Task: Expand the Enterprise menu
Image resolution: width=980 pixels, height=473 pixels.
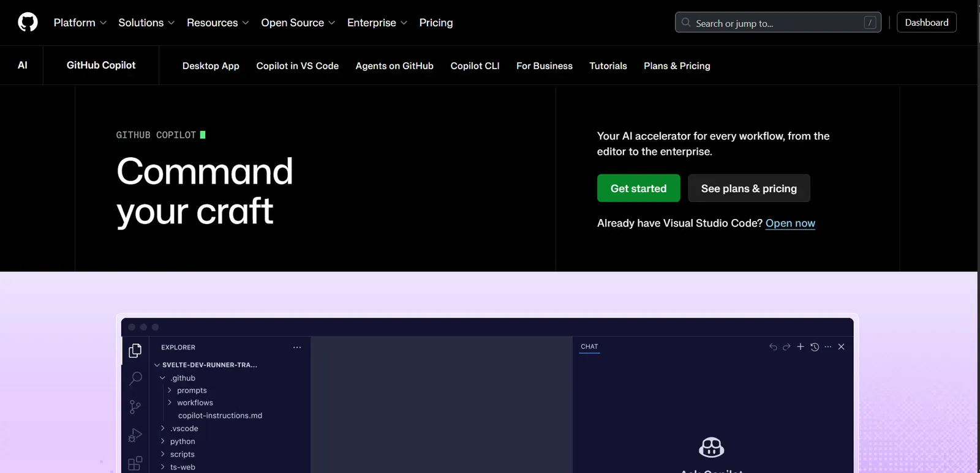Action: [x=377, y=23]
